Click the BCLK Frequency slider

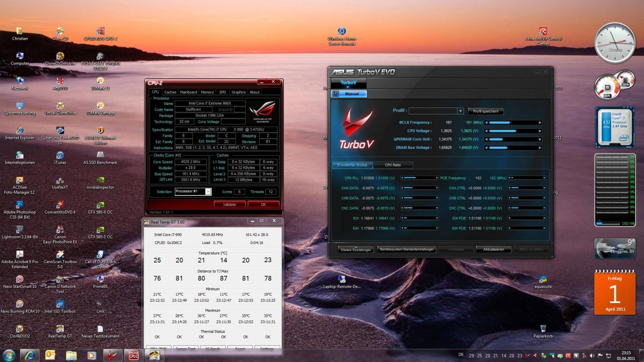pyautogui.click(x=513, y=123)
